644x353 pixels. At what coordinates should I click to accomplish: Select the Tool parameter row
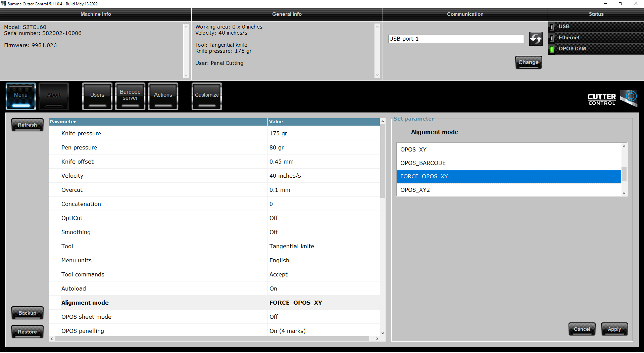click(x=214, y=246)
